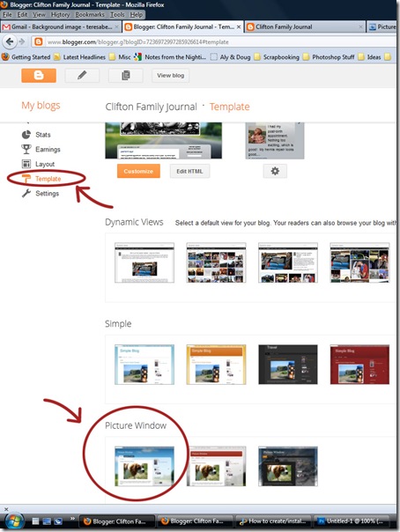Click the orange Blogger home icon button
This screenshot has height=532, width=400.
click(39, 76)
